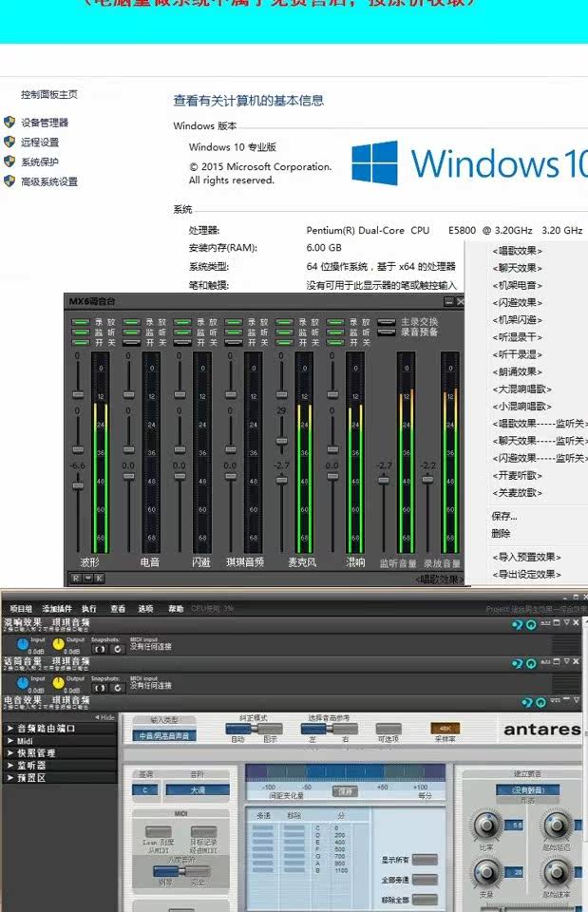Click the shield icon beside 设备管理器
This screenshot has width=588, height=912.
click(9, 123)
